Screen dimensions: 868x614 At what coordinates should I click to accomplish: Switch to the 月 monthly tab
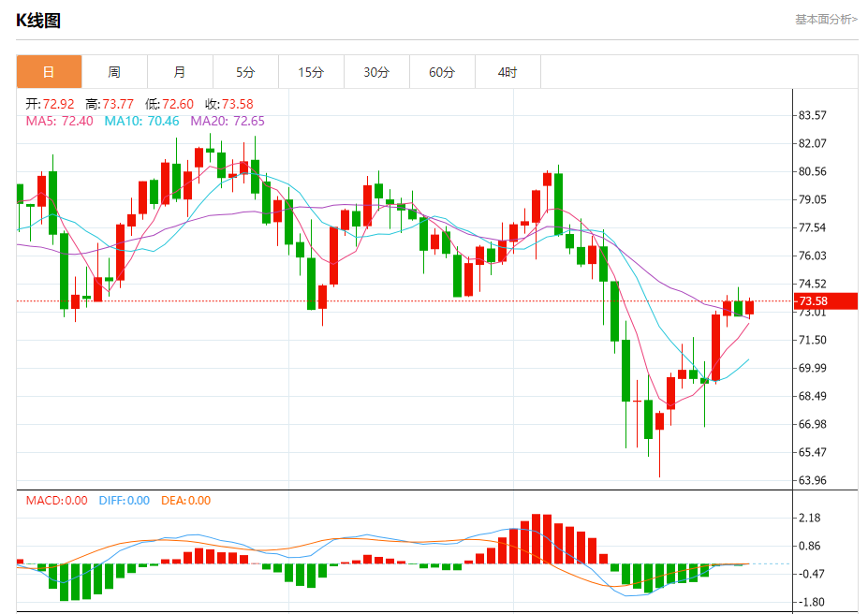(x=180, y=72)
